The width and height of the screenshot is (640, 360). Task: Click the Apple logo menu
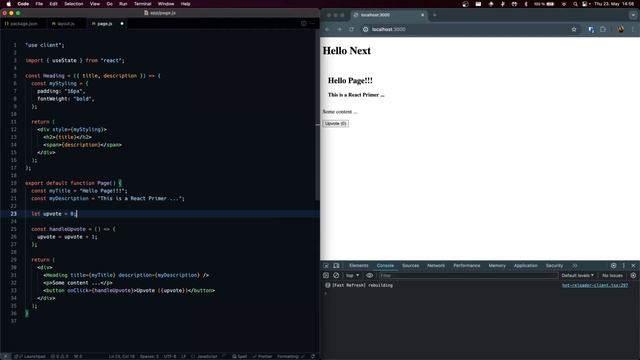click(x=8, y=4)
